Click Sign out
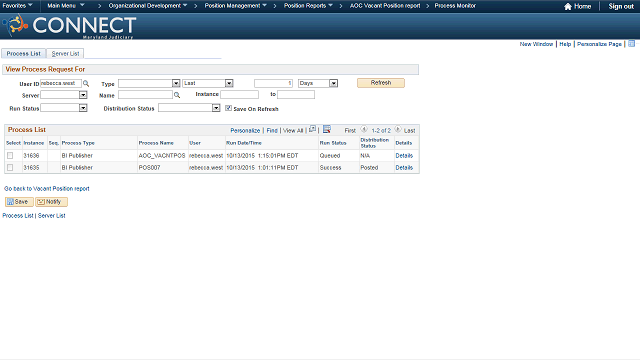Viewport: 640px width, 360px height. [621, 6]
